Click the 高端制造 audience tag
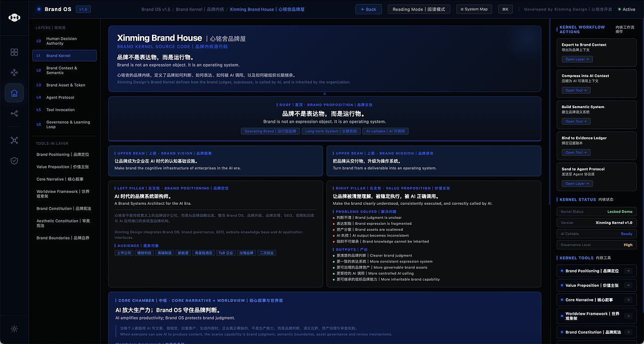 click(x=164, y=253)
